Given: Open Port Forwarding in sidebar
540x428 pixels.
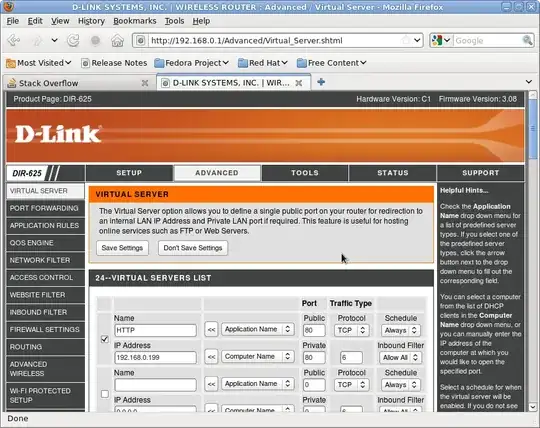Looking at the screenshot, I should 45,208.
